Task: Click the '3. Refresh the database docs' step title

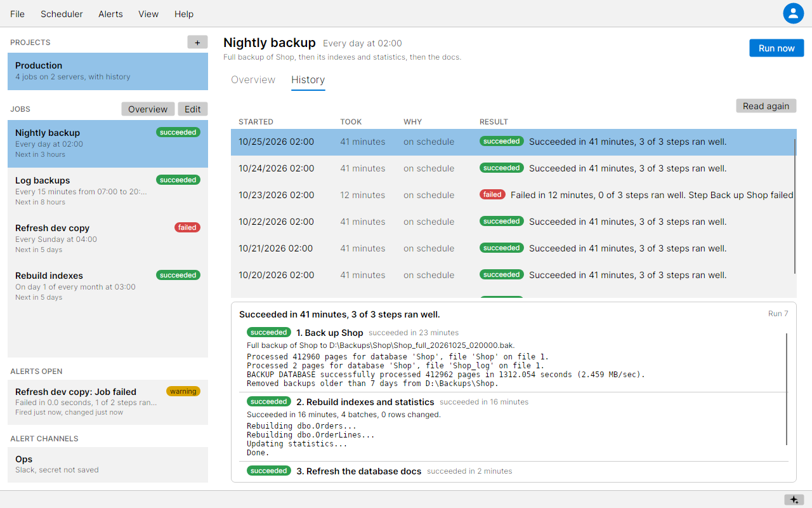Action: [x=359, y=471]
